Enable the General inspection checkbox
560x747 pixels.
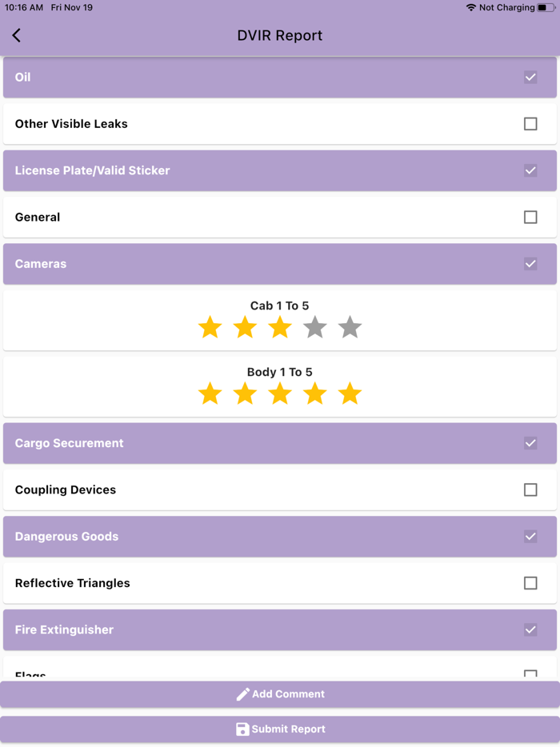[530, 217]
